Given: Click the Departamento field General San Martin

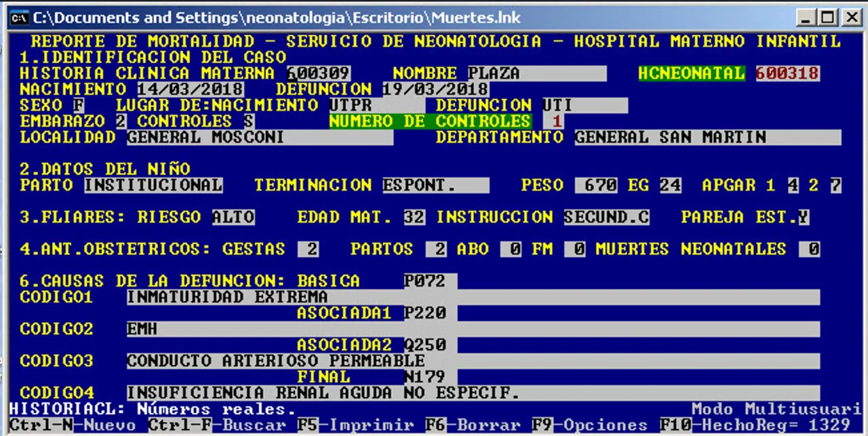Looking at the screenshot, I should point(707,138).
